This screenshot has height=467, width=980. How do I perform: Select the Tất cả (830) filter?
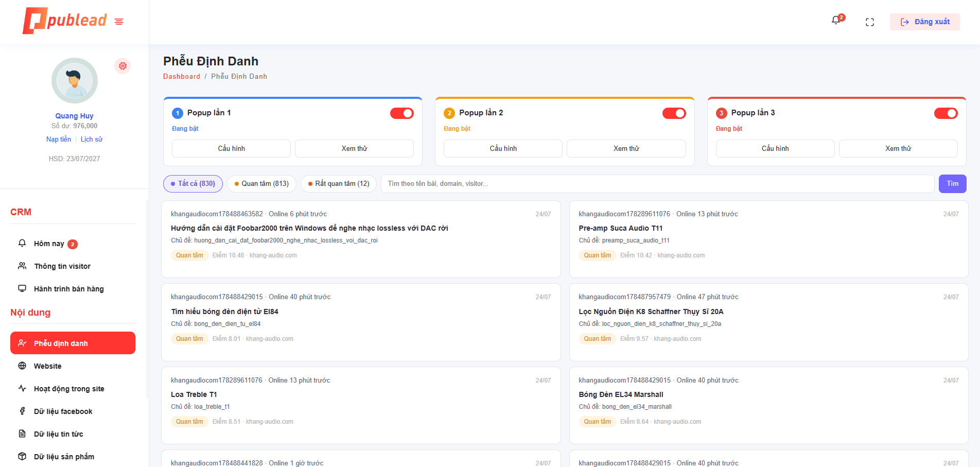point(193,184)
